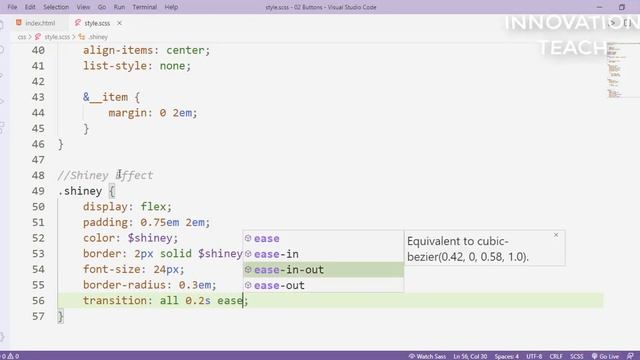Click the style.scss breadcrumb segment
640x360 pixels.
tap(57, 37)
